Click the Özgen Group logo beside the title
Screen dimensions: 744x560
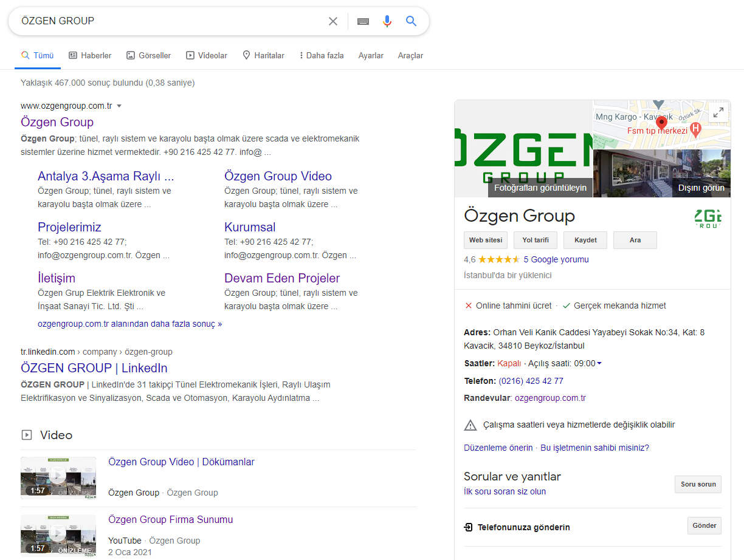point(708,218)
